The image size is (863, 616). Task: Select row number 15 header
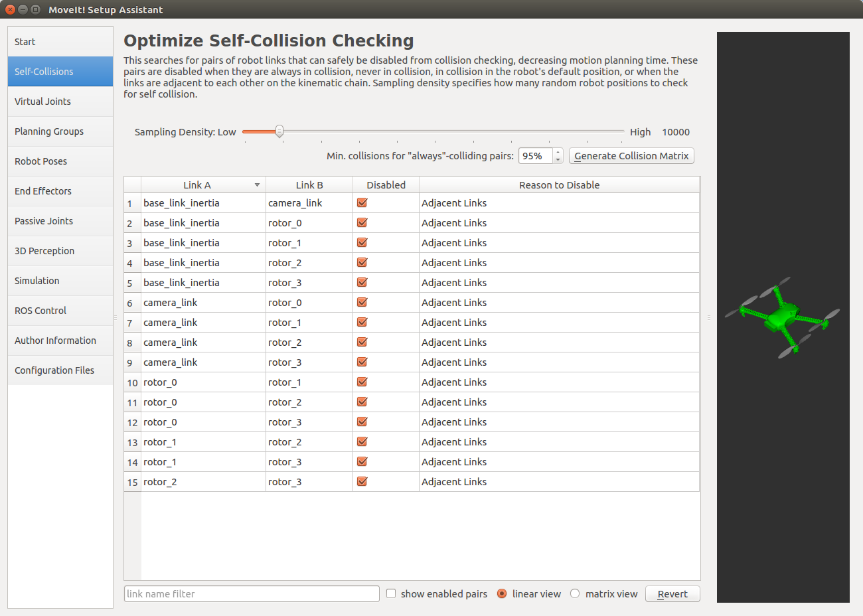tap(133, 483)
